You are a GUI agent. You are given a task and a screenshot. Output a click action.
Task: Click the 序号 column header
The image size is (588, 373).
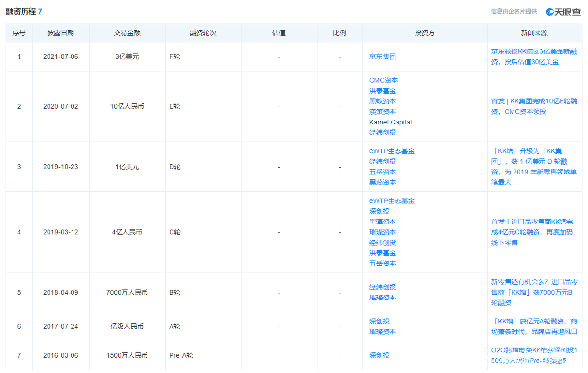click(x=19, y=33)
